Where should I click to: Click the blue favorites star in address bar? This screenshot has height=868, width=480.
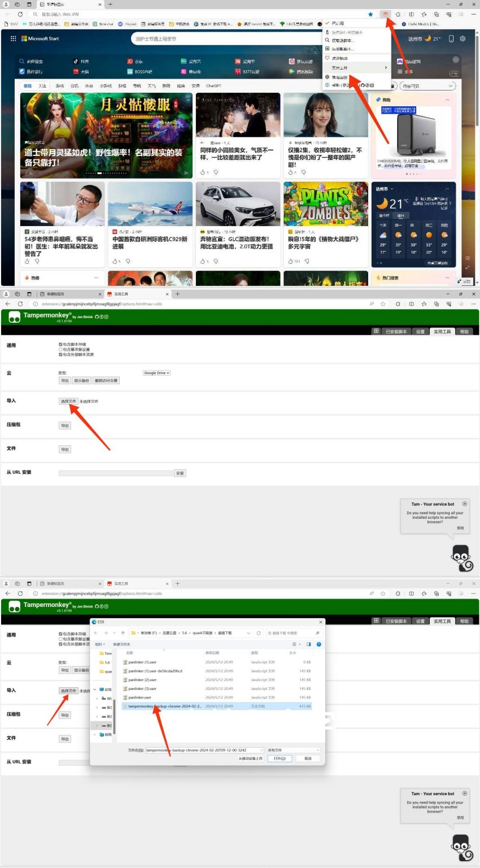(370, 14)
